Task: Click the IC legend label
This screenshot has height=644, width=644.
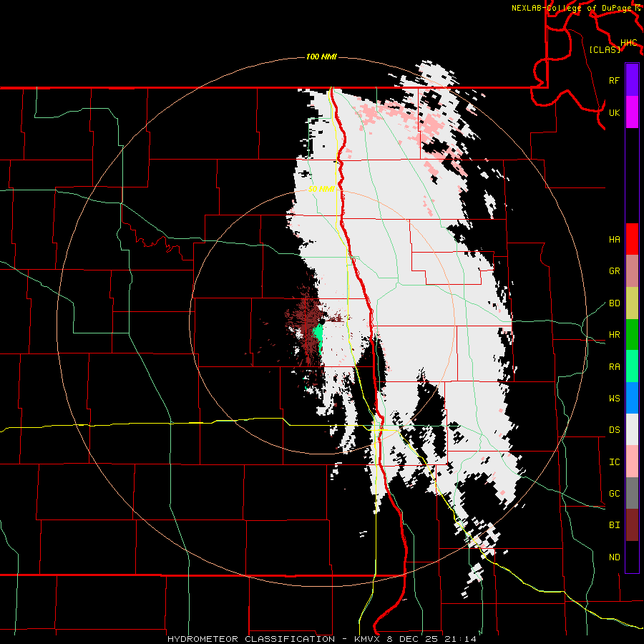Action: [614, 462]
